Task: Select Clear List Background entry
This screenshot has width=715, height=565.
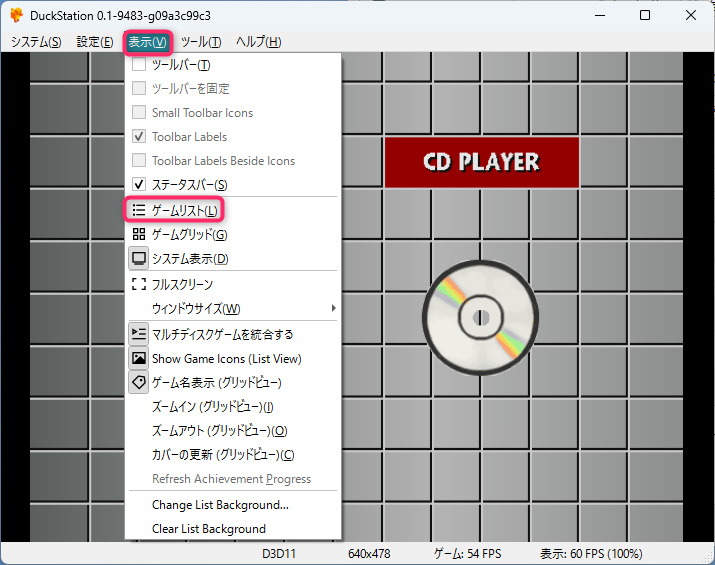Action: (x=208, y=529)
